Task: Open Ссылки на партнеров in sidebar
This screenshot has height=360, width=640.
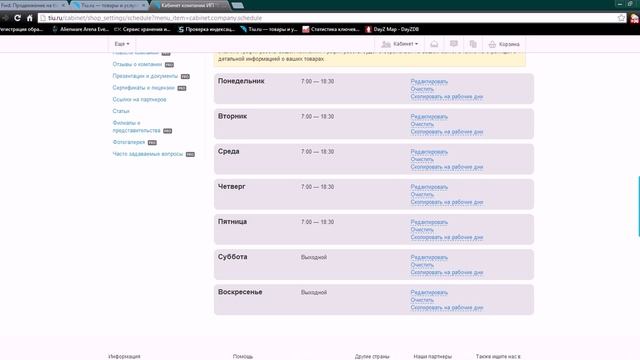Action: (139, 100)
